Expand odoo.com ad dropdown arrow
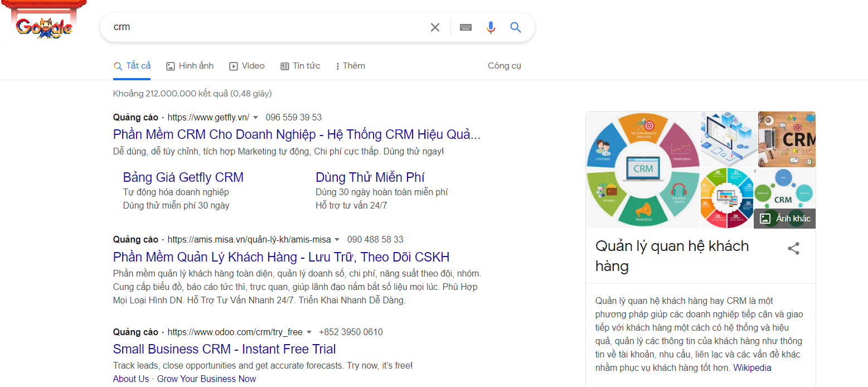Image resolution: width=868 pixels, height=387 pixels. tap(309, 332)
